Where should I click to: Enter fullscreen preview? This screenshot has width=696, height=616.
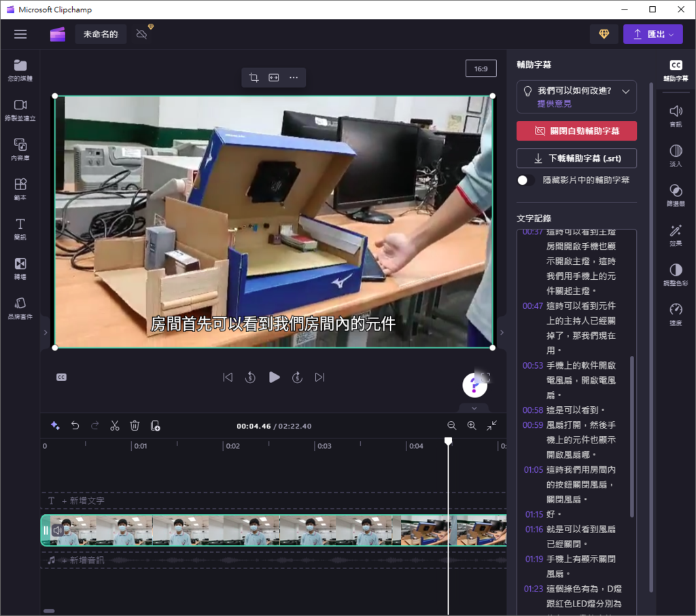[x=486, y=377]
